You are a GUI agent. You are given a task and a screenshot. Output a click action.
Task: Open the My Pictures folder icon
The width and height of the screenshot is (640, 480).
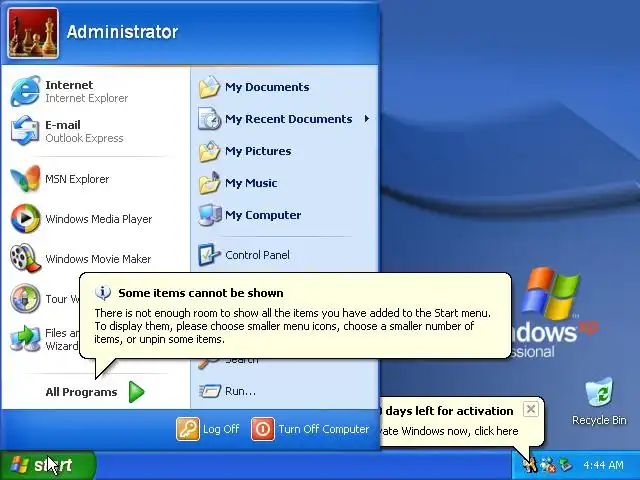tap(209, 151)
